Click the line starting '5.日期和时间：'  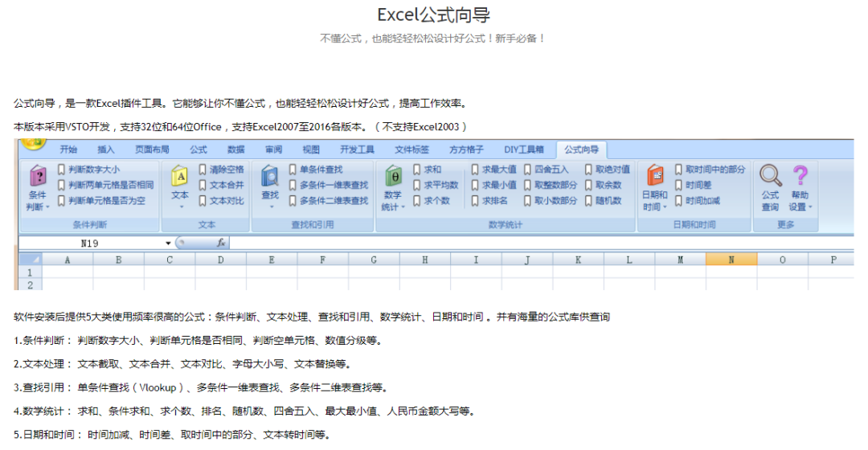point(172,435)
